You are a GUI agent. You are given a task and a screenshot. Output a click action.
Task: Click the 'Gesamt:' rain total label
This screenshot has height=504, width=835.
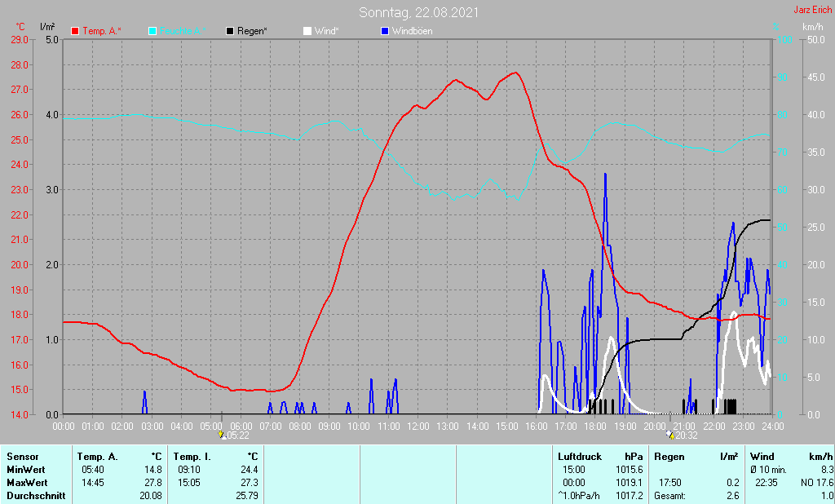click(670, 496)
